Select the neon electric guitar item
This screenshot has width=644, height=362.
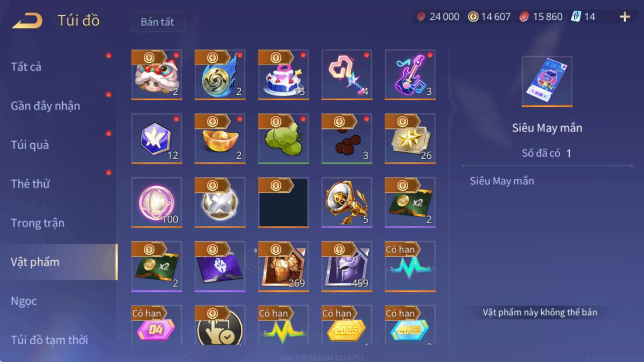[x=410, y=75]
